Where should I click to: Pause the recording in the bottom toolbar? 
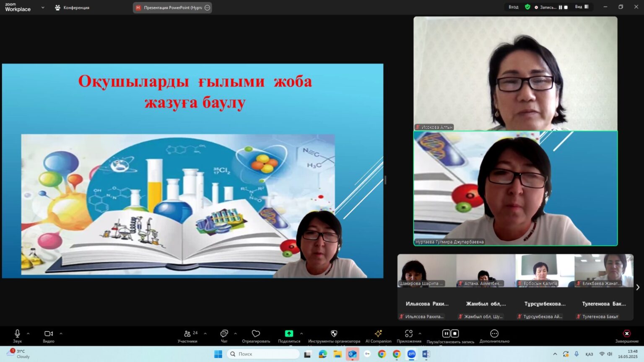446,334
